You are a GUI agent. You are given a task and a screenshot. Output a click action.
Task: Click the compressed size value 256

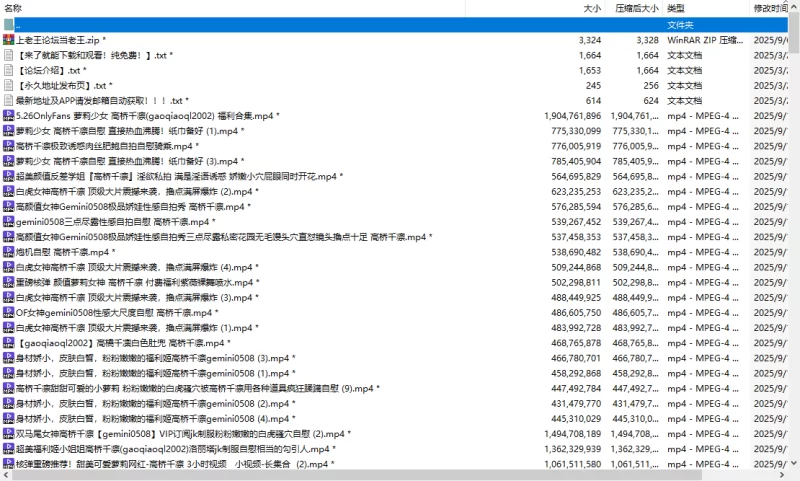click(651, 85)
